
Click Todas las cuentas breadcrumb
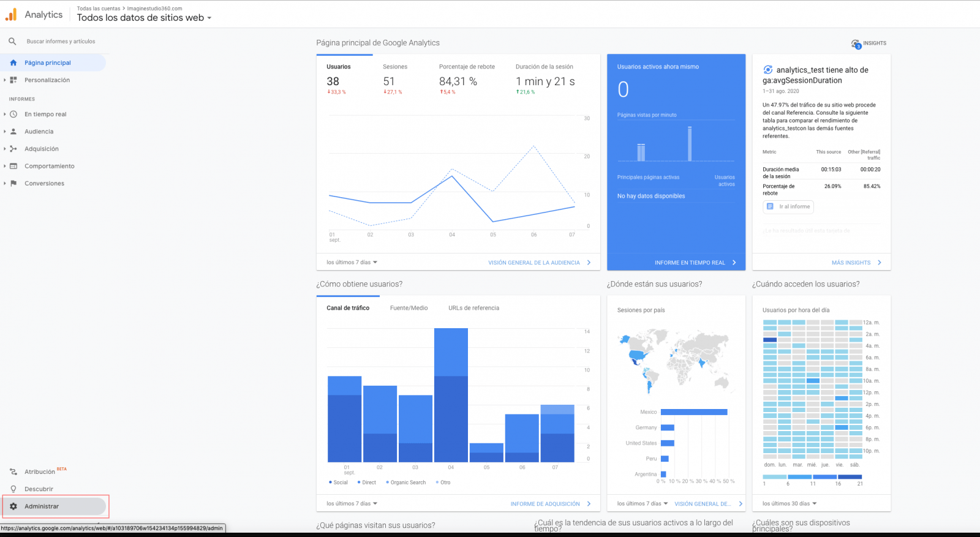coord(99,9)
